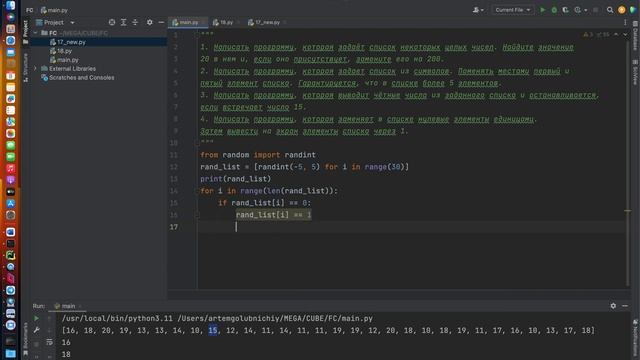Image resolution: width=640 pixels, height=360 pixels.
Task: Click the Select Opened File target icon
Action: 112,22
